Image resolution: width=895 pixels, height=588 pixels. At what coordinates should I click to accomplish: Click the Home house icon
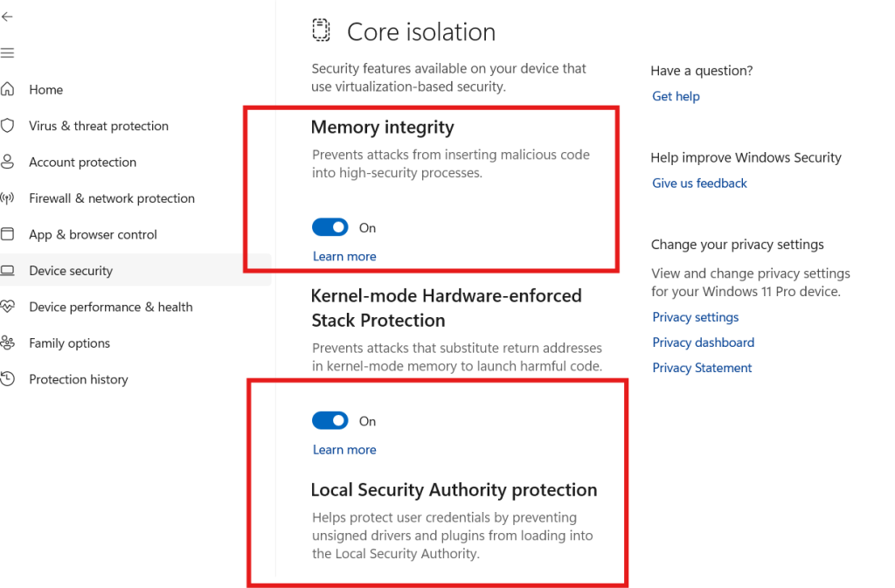11,89
